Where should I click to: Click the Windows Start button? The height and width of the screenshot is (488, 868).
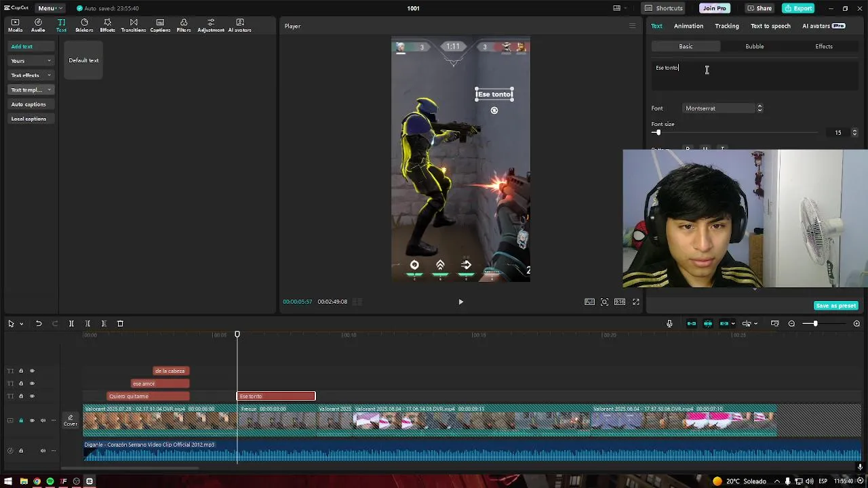tap(7, 481)
